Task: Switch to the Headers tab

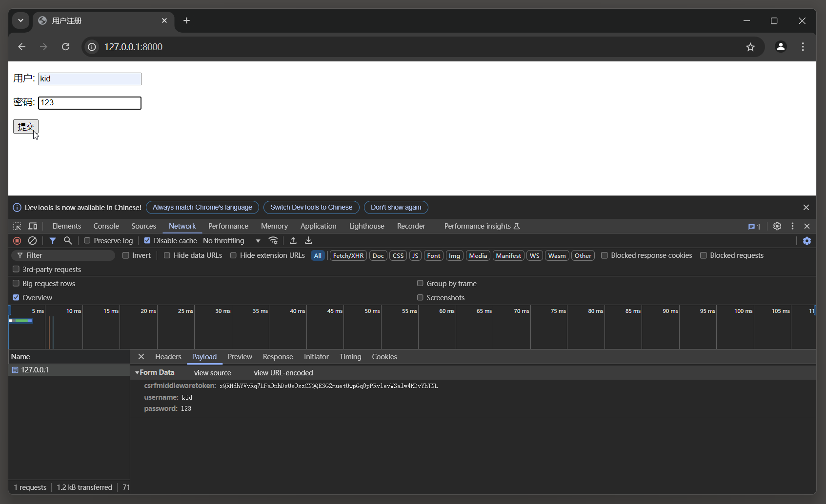Action: coord(168,357)
